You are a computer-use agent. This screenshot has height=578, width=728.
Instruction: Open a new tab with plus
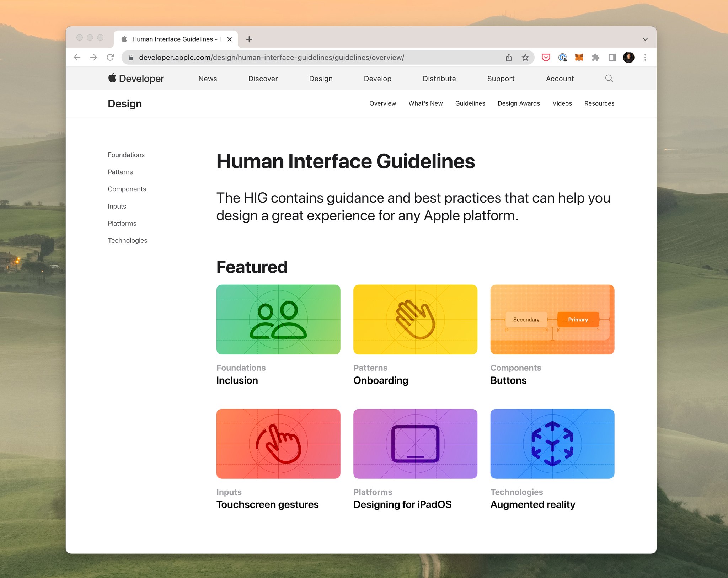(249, 39)
